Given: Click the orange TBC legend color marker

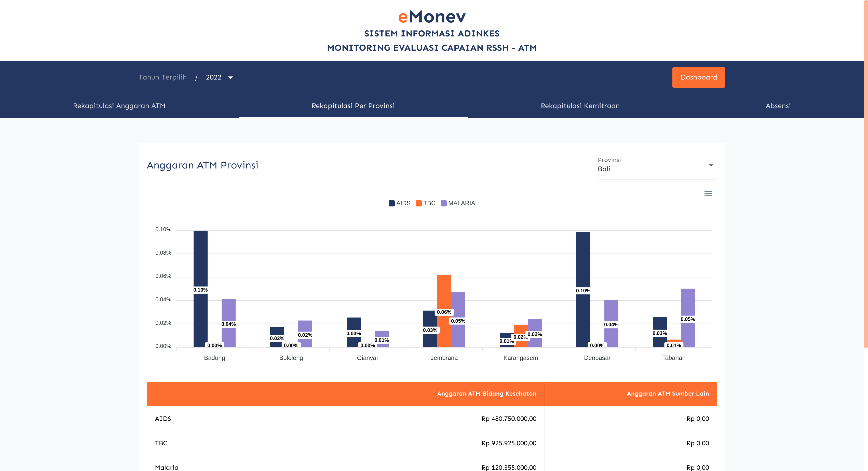Looking at the screenshot, I should pyautogui.click(x=418, y=203).
